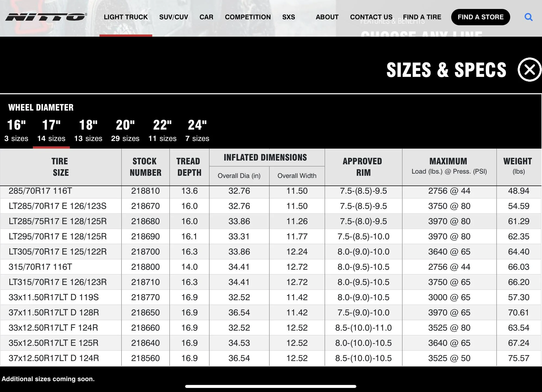Image resolution: width=542 pixels, height=392 pixels.
Task: Open the SUV/CUV menu
Action: pos(174,17)
